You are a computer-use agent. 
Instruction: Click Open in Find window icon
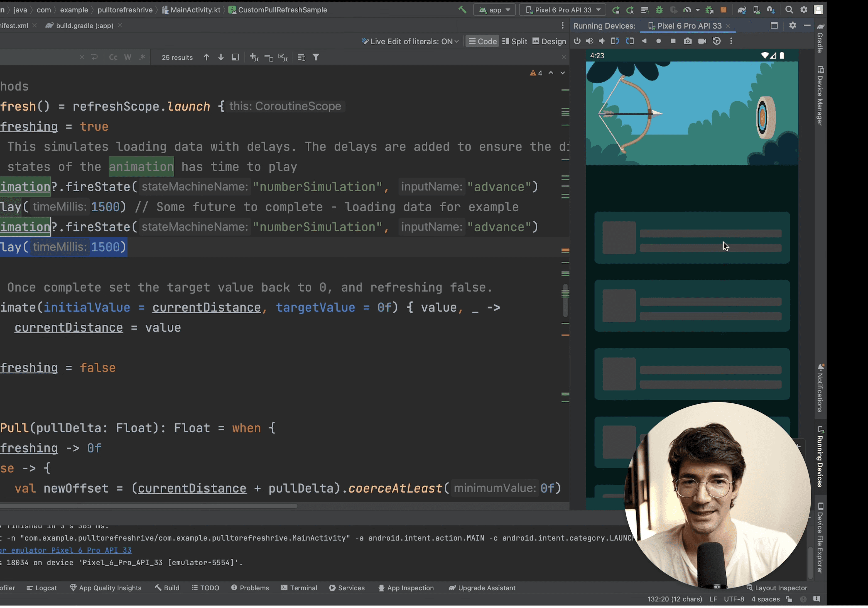point(235,57)
